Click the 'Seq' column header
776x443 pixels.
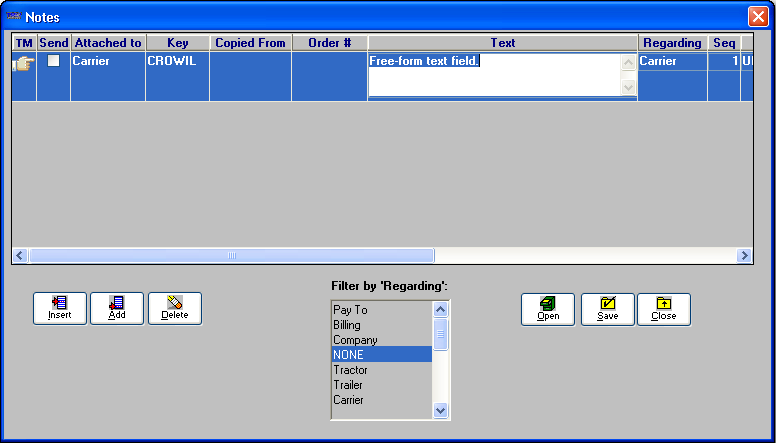pos(724,43)
